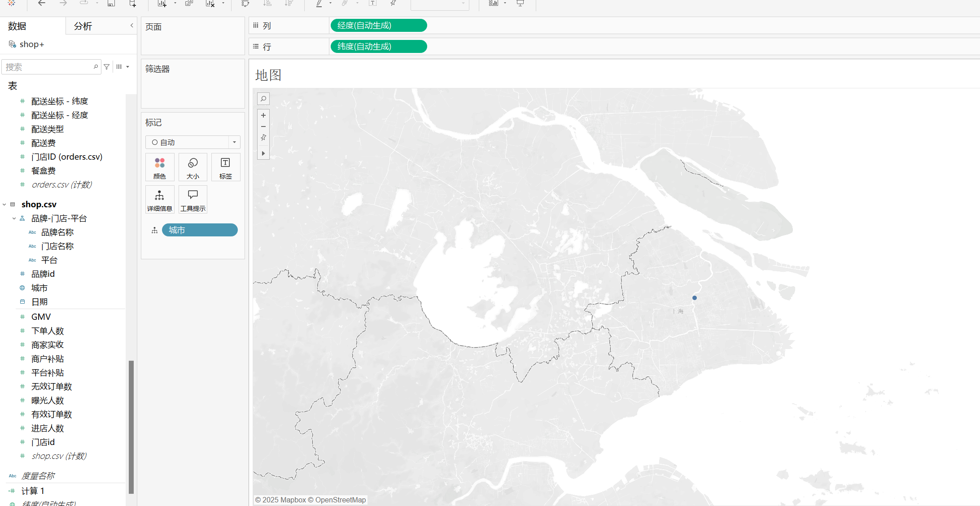Collapse the 品牌-门店-平台 hierarchy
This screenshot has height=506, width=980.
14,218
